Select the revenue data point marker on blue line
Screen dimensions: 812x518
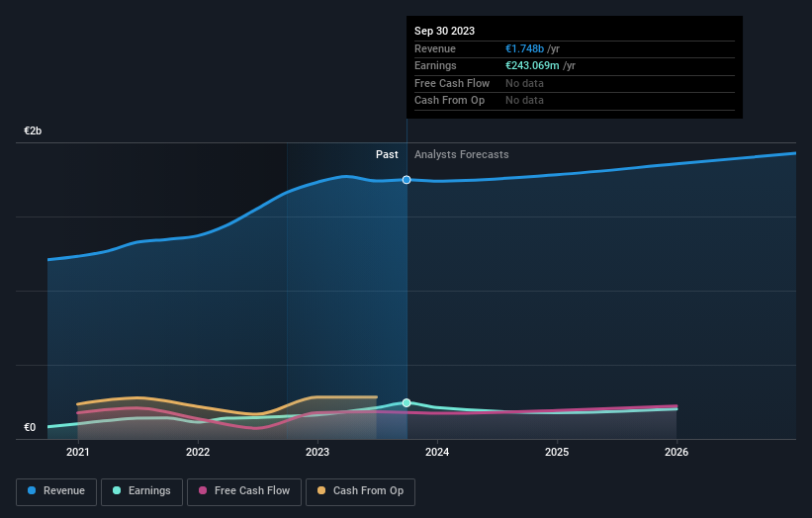click(406, 180)
